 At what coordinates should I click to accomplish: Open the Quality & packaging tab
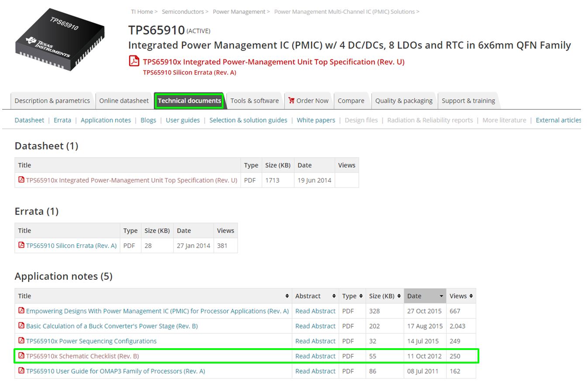point(404,101)
